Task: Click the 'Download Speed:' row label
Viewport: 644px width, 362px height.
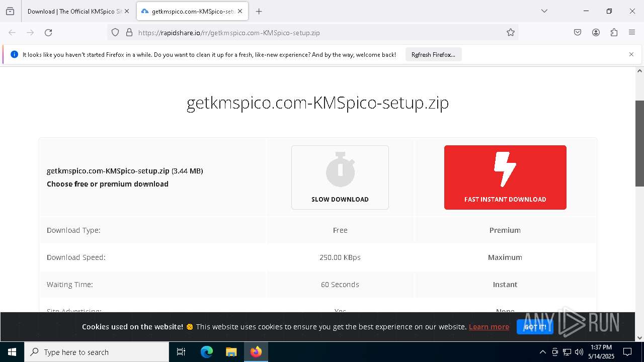Action: coord(76,257)
